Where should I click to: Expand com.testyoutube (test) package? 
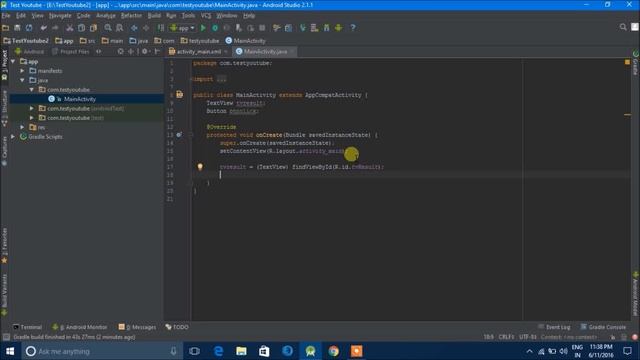32,118
